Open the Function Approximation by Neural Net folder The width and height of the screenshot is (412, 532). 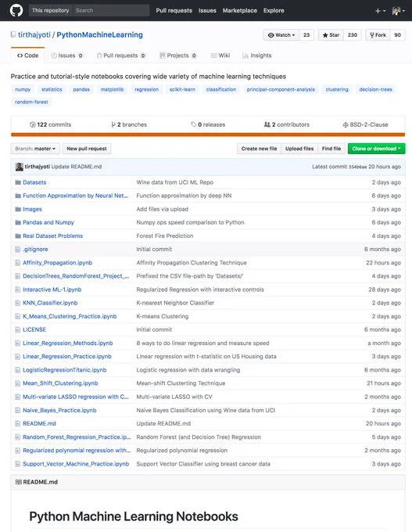[x=76, y=196]
